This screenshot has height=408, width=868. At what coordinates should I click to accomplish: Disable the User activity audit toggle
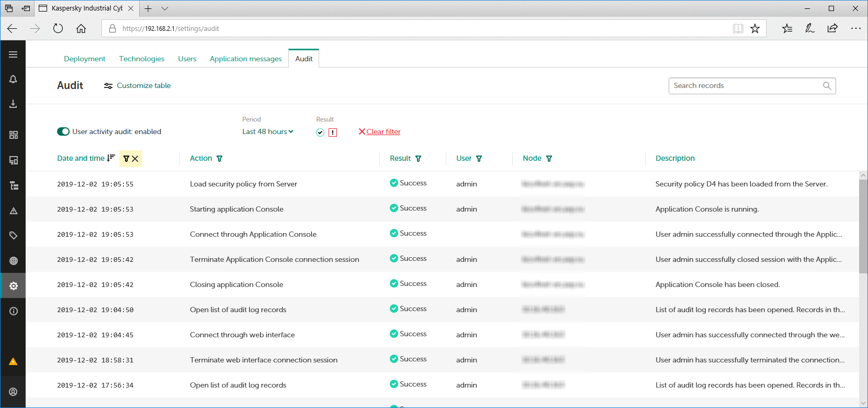(x=63, y=131)
